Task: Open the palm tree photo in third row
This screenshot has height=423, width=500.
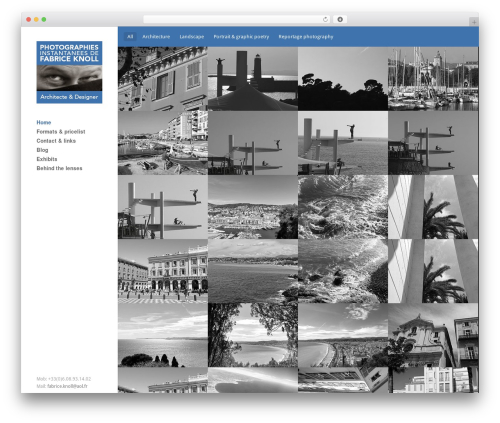Action: (x=433, y=207)
